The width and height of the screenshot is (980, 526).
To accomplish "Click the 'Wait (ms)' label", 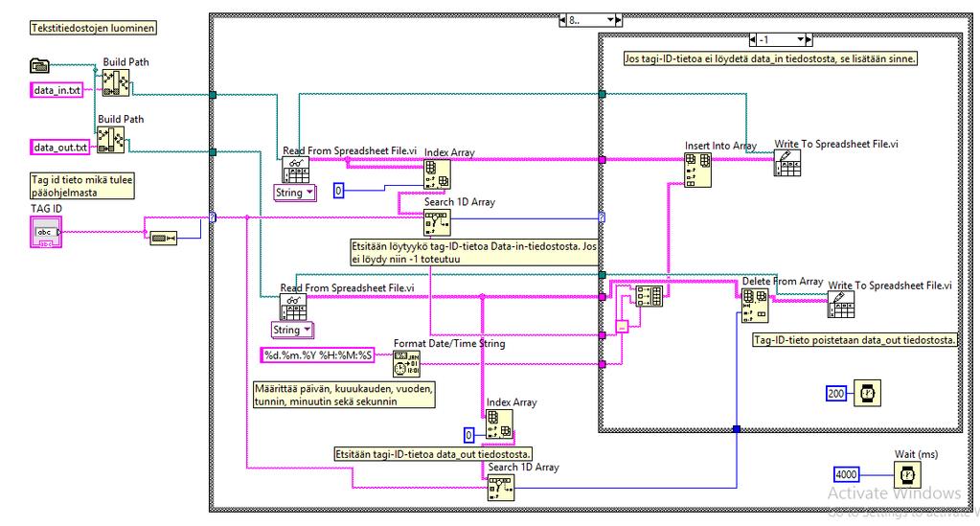I will click(x=916, y=454).
